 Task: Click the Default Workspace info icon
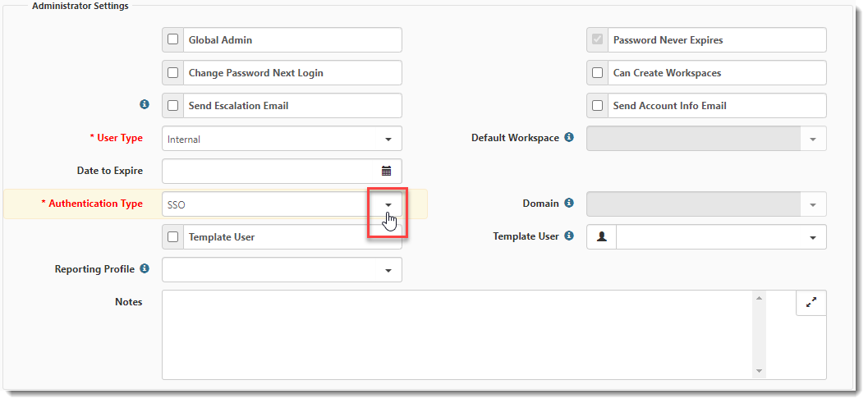569,138
